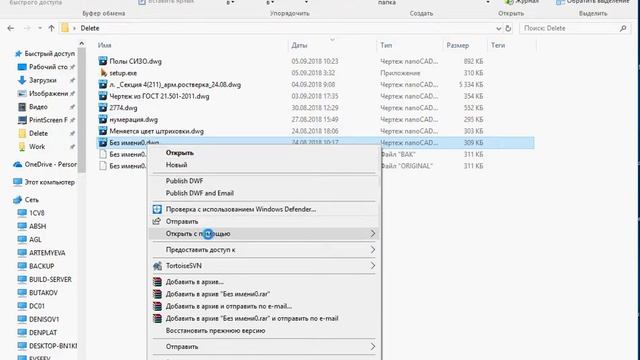
Task: Open Изображения folder in the sidebar
Action: [49, 94]
